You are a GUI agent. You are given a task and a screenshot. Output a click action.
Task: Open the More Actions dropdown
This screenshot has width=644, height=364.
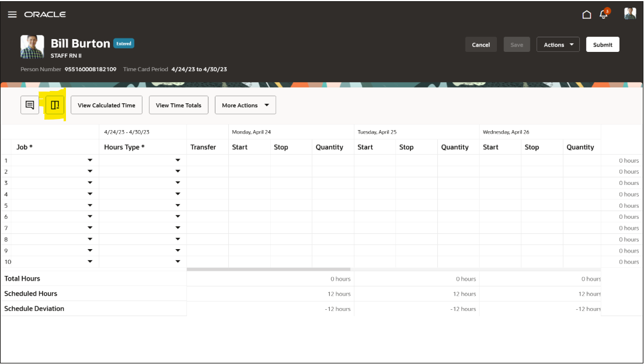tap(245, 105)
